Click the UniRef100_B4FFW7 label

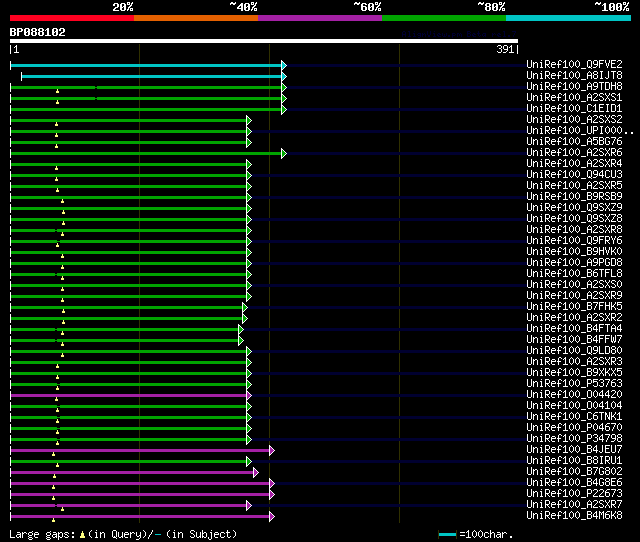574,340
